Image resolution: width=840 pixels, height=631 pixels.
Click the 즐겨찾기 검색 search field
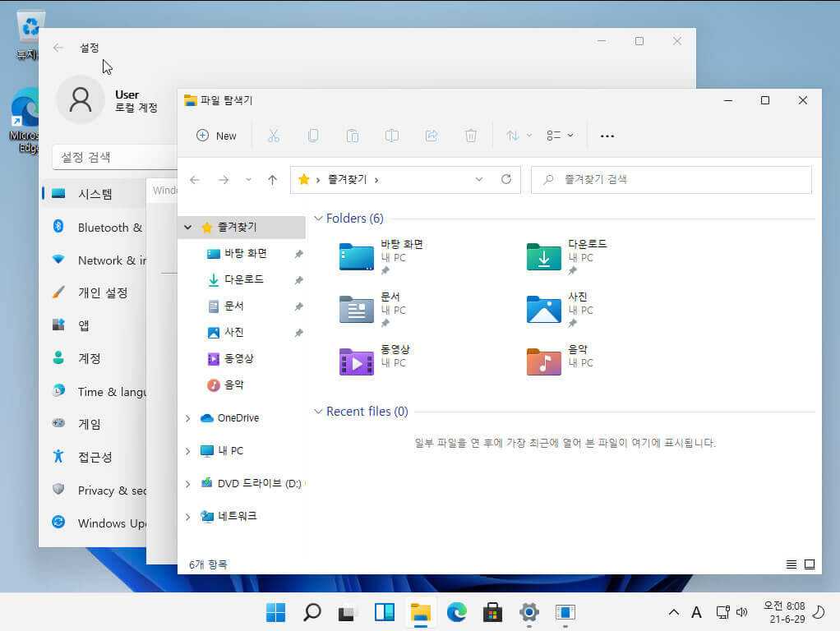point(672,179)
